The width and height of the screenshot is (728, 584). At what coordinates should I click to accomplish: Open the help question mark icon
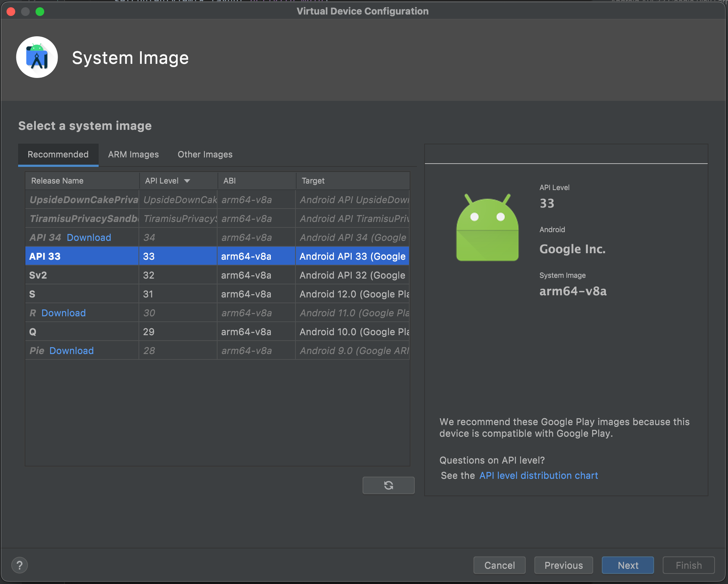[20, 565]
